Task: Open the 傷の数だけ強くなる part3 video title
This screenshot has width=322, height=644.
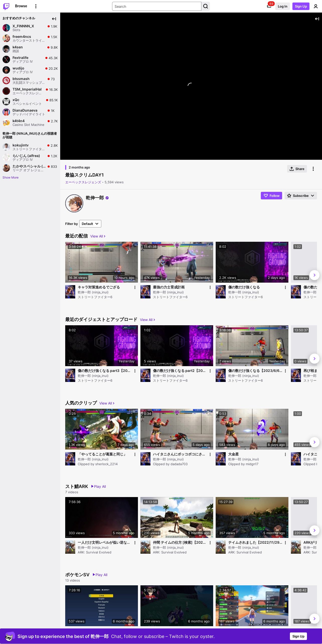Action: (104, 371)
